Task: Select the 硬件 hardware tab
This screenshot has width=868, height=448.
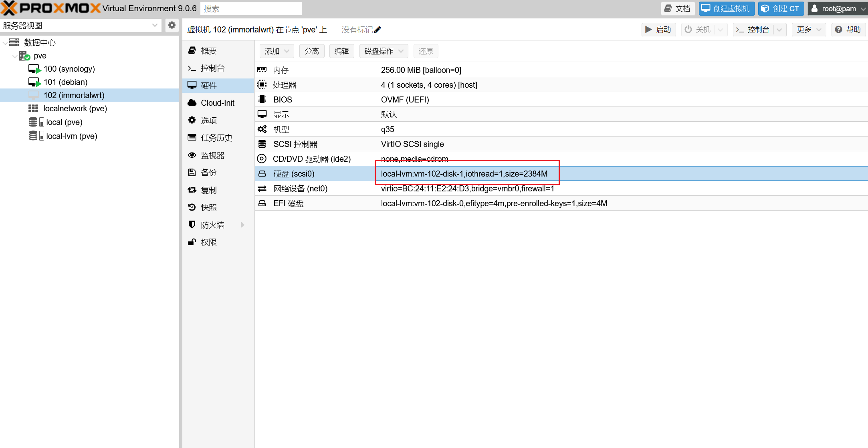Action: [218, 85]
